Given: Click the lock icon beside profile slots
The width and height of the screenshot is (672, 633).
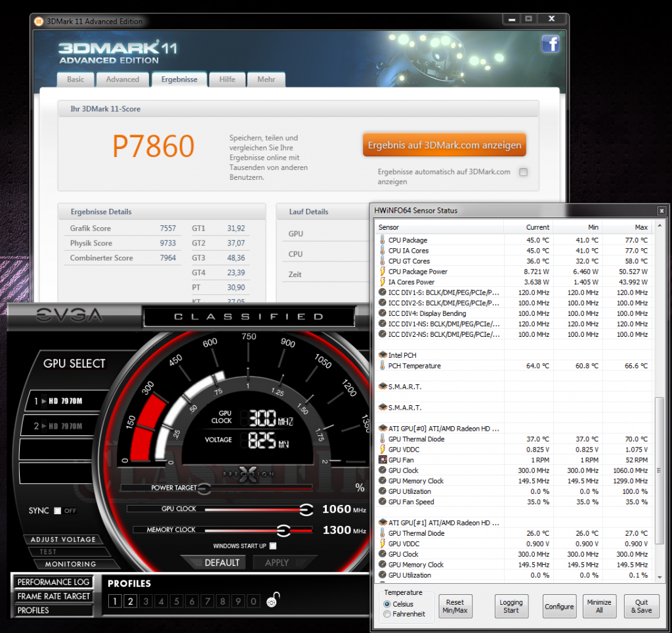Looking at the screenshot, I should coord(273,600).
